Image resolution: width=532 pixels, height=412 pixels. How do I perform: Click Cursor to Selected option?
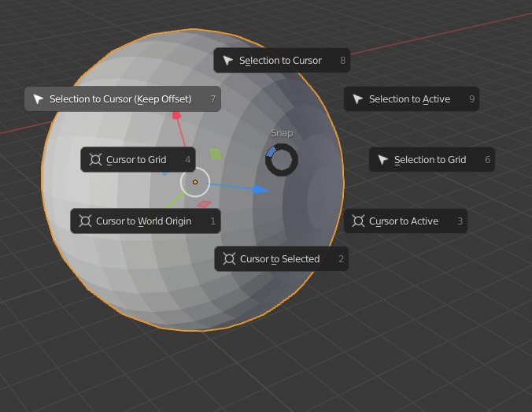coord(281,259)
